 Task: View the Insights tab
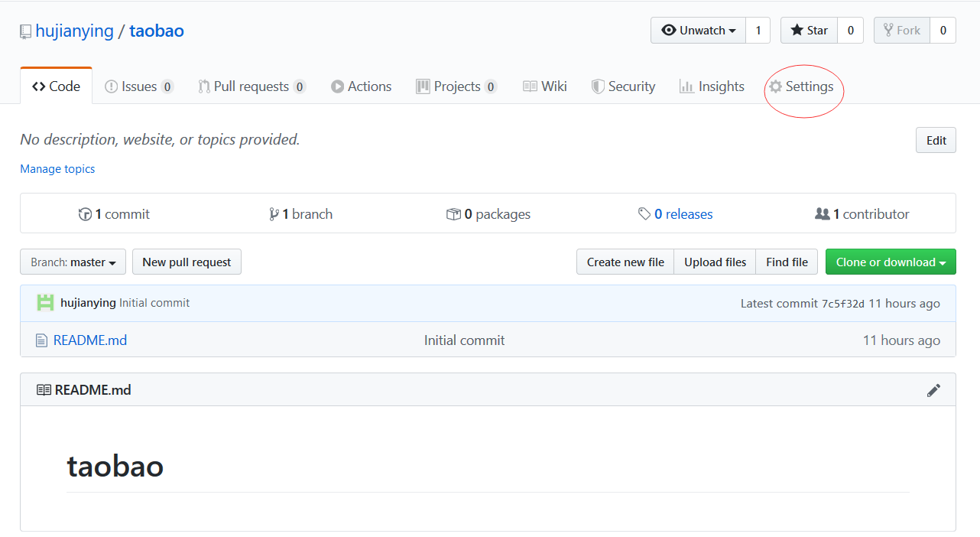pos(712,86)
